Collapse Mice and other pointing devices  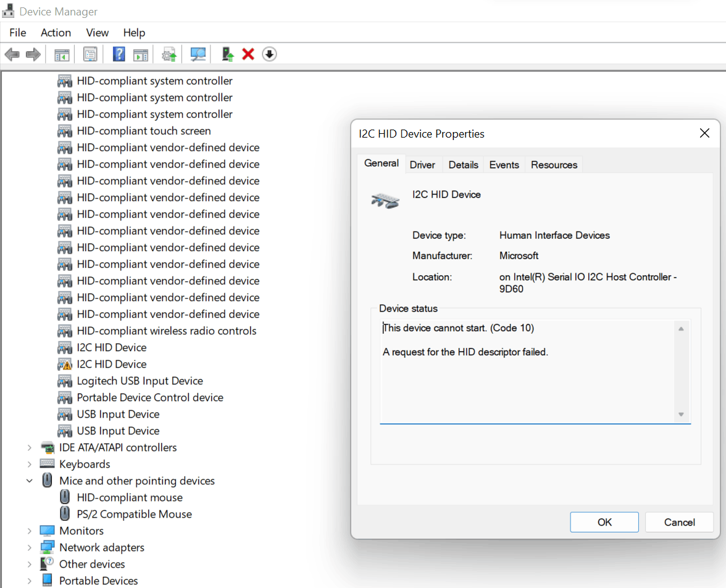[30, 481]
